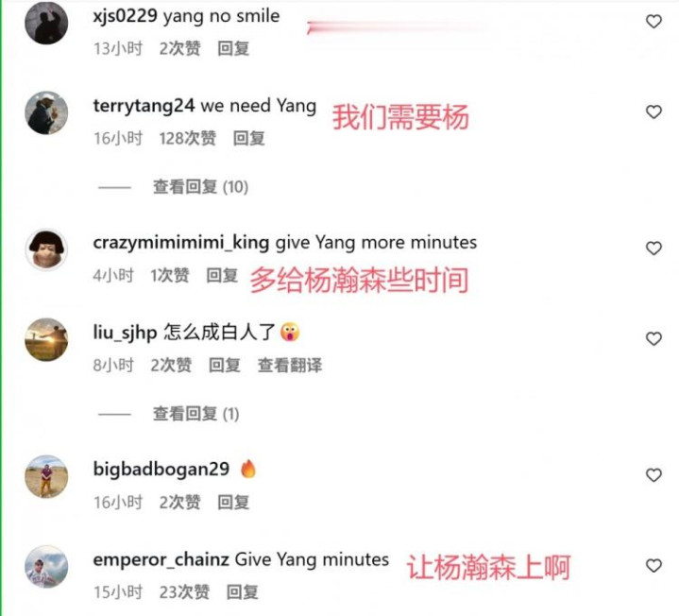View crazymimimimi_king's avatar
Screen dimensions: 679x616
pyautogui.click(x=46, y=249)
